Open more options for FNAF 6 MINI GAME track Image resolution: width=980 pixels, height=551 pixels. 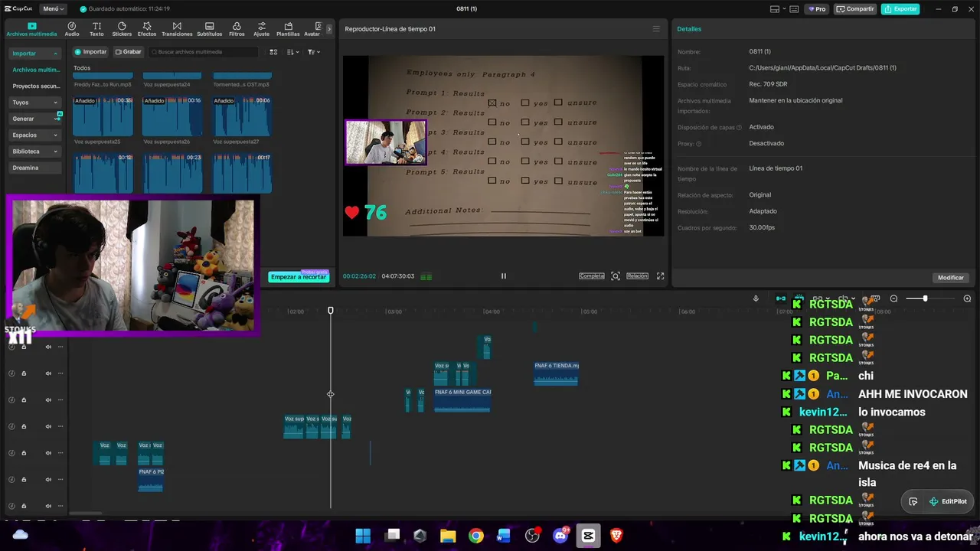tap(60, 399)
